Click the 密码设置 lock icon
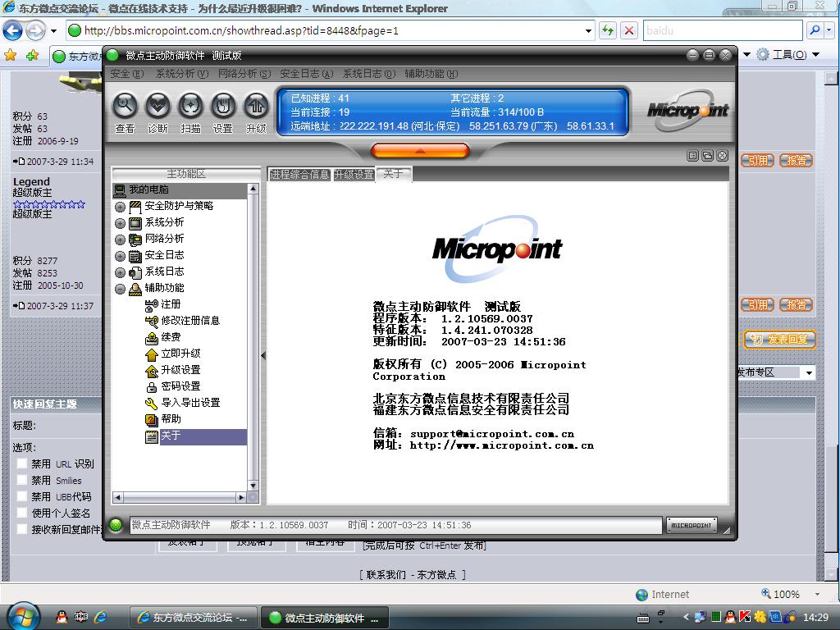The height and width of the screenshot is (630, 840). tap(152, 387)
